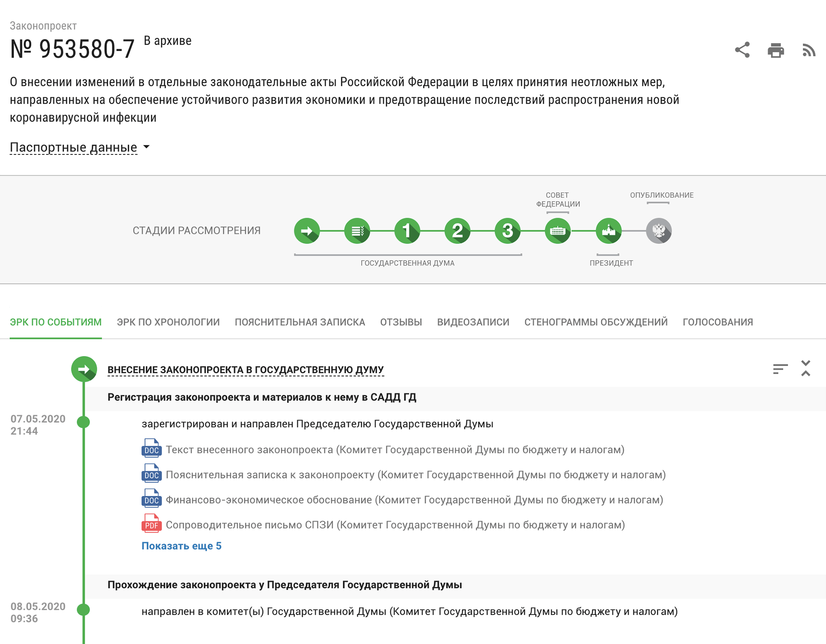Collapse Внесение законопроекта в Государственную Думу heading
The height and width of the screenshot is (644, 826).
pos(246,370)
